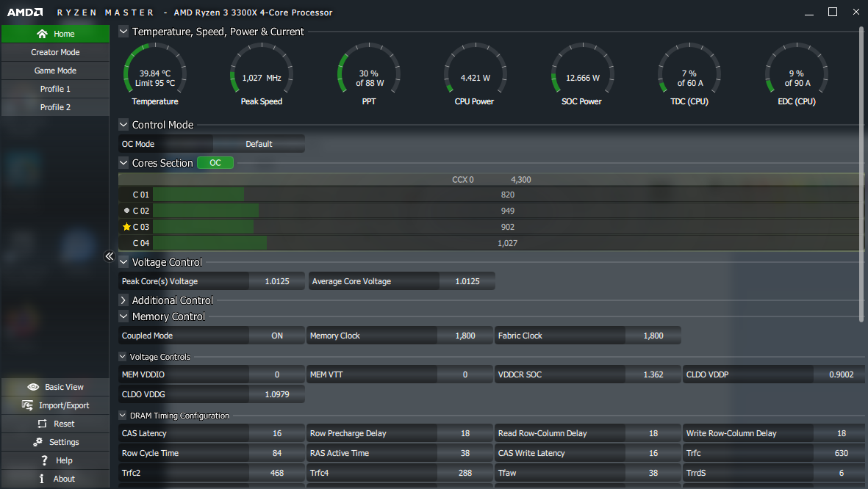Image resolution: width=868 pixels, height=489 pixels.
Task: Collapse DRAM Timing Configuration section
Action: [122, 416]
